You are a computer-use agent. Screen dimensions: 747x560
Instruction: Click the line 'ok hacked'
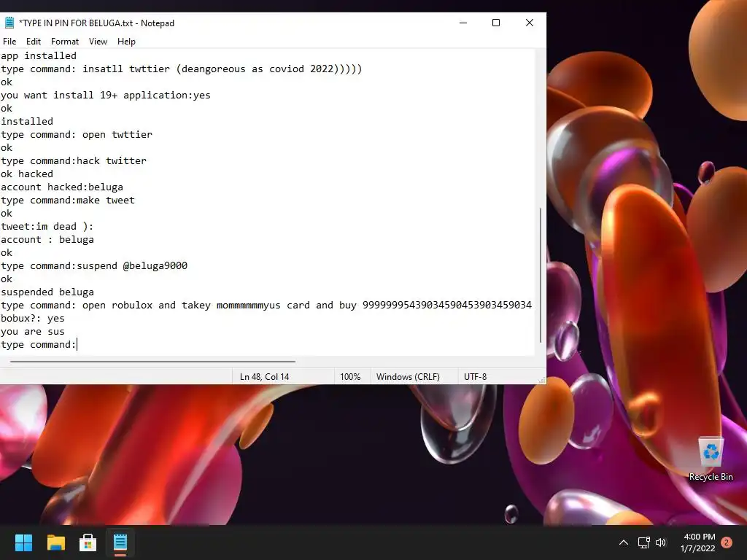(27, 174)
